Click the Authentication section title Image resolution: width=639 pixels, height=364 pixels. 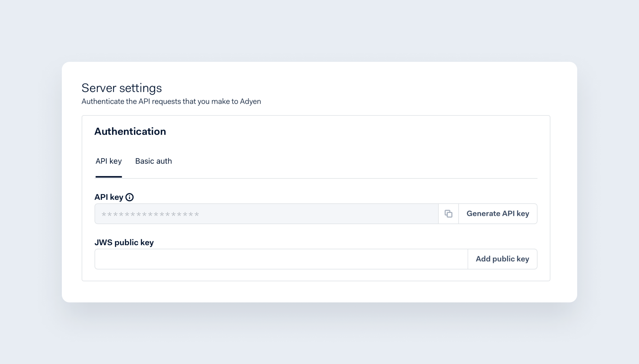130,131
